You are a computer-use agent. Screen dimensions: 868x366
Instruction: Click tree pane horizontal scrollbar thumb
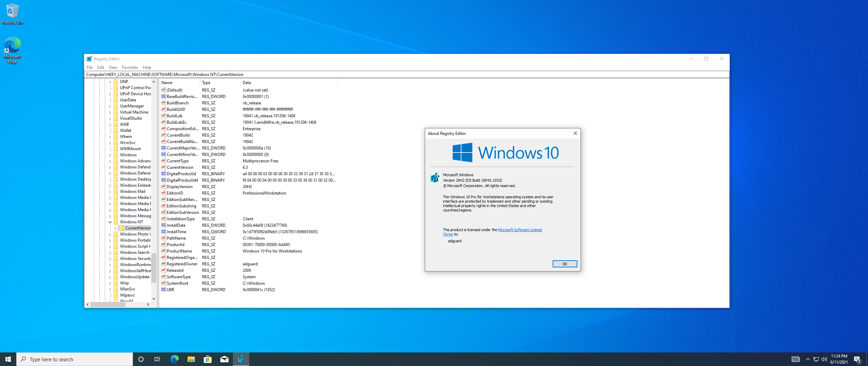(108, 304)
